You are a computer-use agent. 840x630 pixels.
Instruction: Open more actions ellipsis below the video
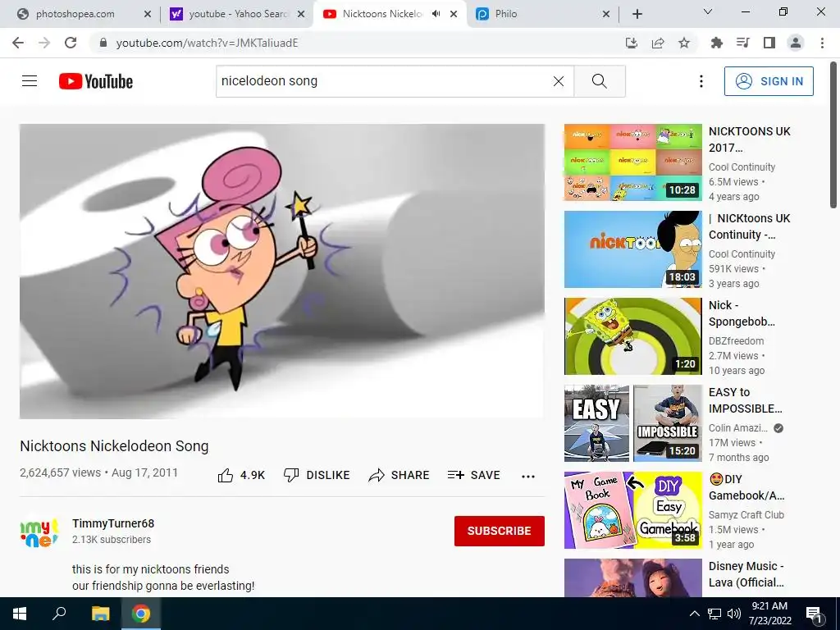[x=528, y=477]
